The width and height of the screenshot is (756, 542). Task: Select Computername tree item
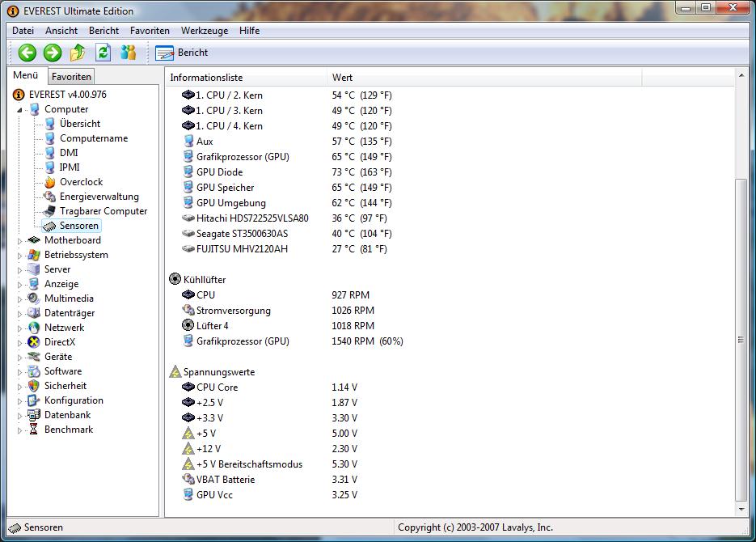[x=94, y=138]
